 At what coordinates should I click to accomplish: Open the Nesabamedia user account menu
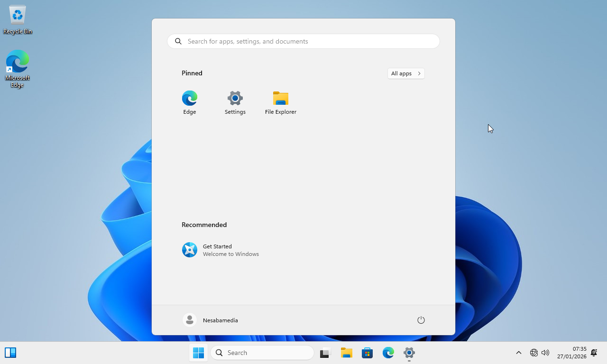click(211, 320)
